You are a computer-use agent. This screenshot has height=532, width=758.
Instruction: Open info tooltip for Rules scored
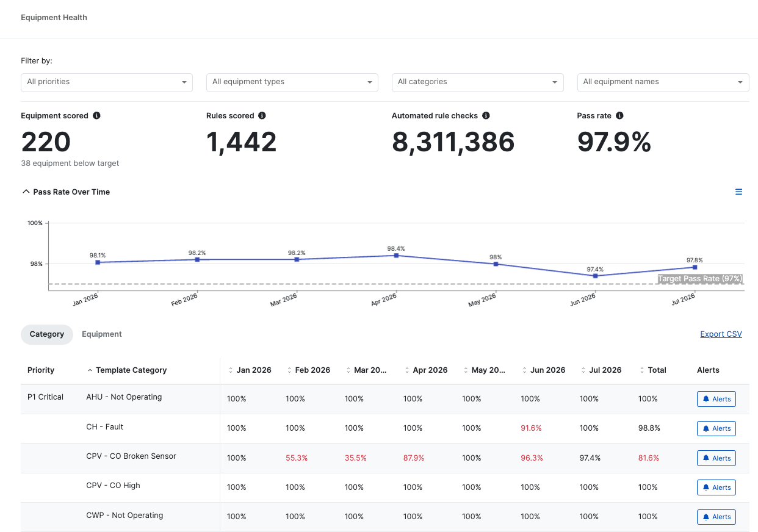tap(262, 115)
